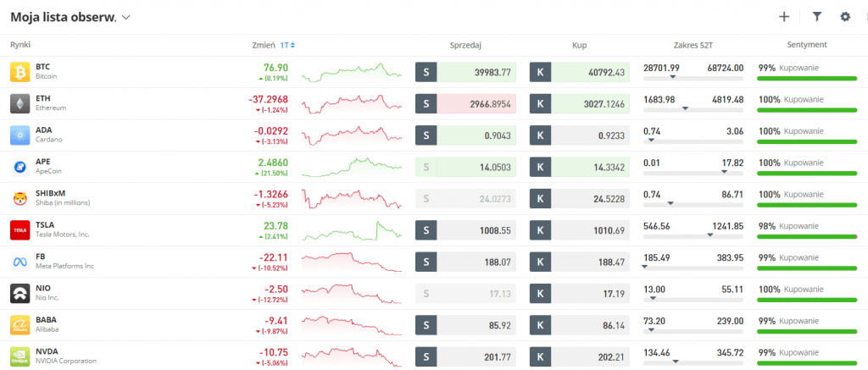Open watchlist settings gear icon
This screenshot has height=370, width=868.
[x=844, y=16]
